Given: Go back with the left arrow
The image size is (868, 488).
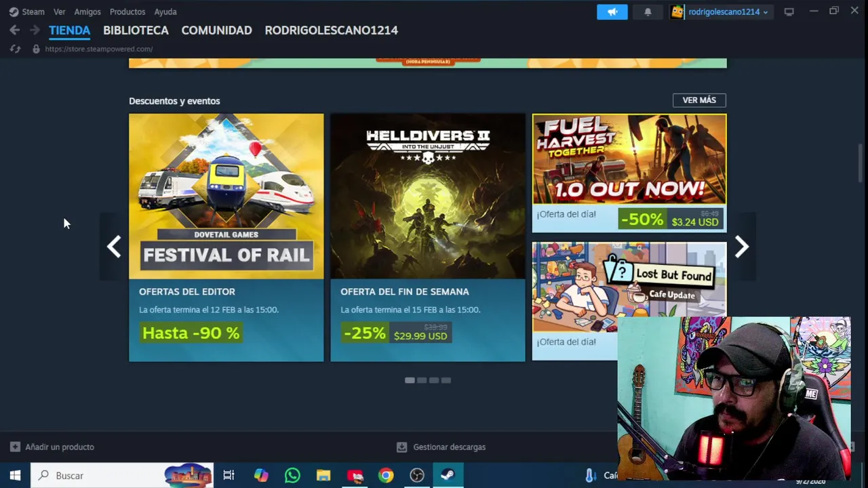Looking at the screenshot, I should tap(14, 30).
